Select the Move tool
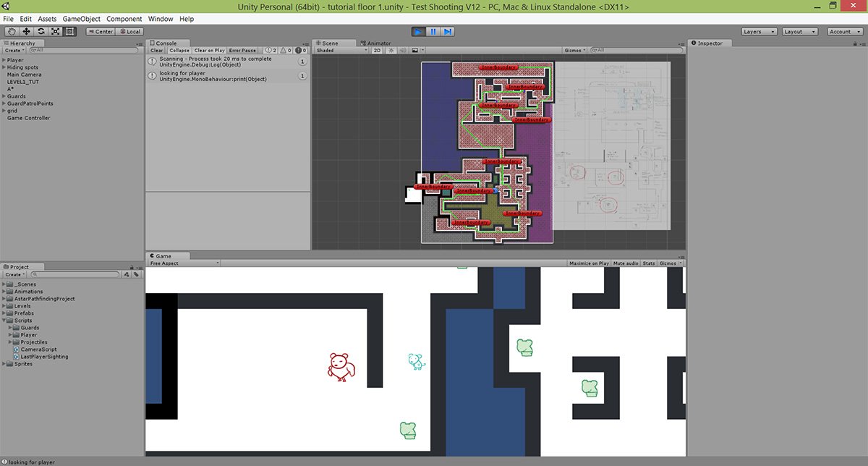Image resolution: width=868 pixels, height=466 pixels. coord(27,31)
